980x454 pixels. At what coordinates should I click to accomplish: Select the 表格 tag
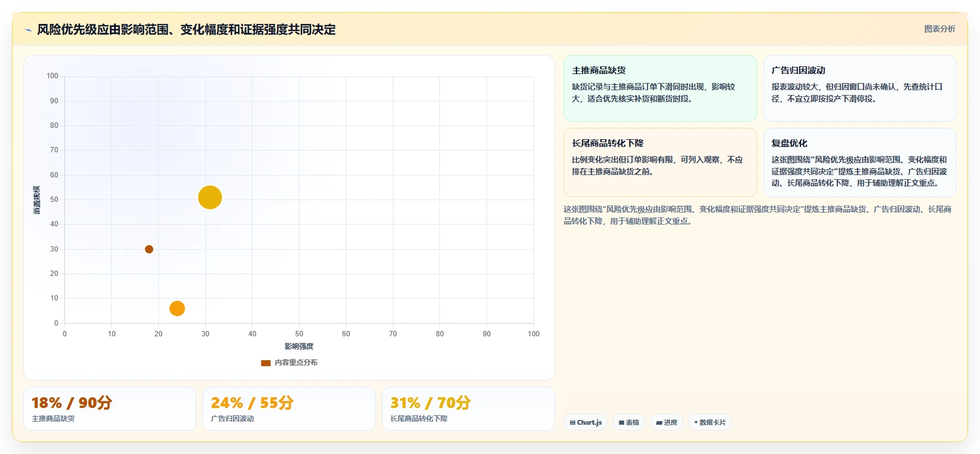pos(628,422)
